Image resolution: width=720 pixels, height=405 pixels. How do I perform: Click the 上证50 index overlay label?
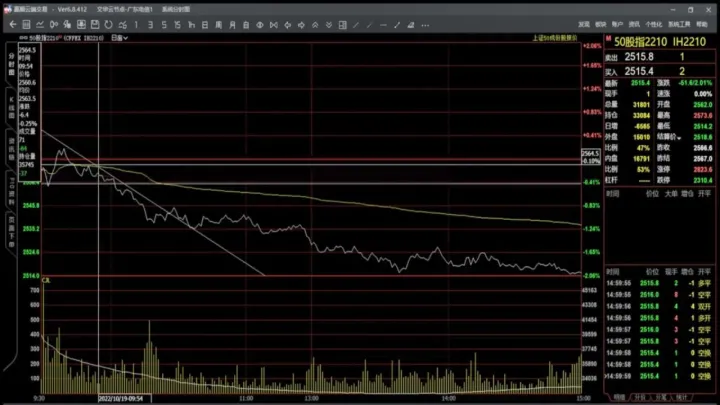(x=555, y=38)
